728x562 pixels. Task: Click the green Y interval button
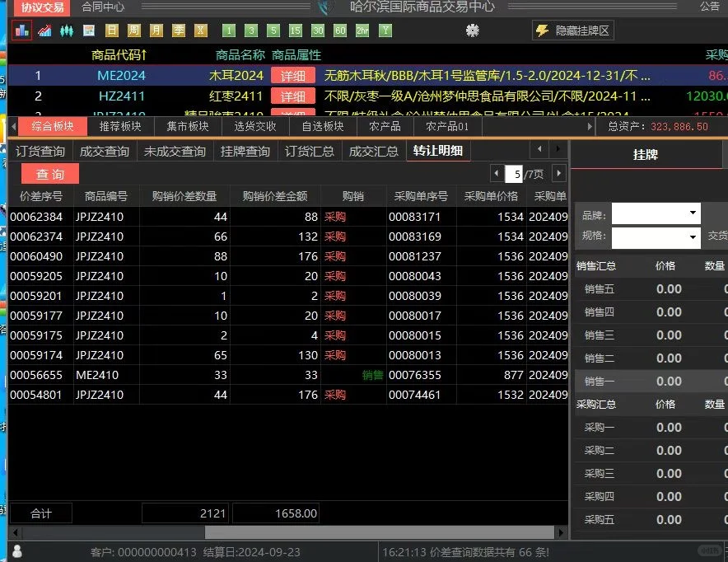[385, 30]
